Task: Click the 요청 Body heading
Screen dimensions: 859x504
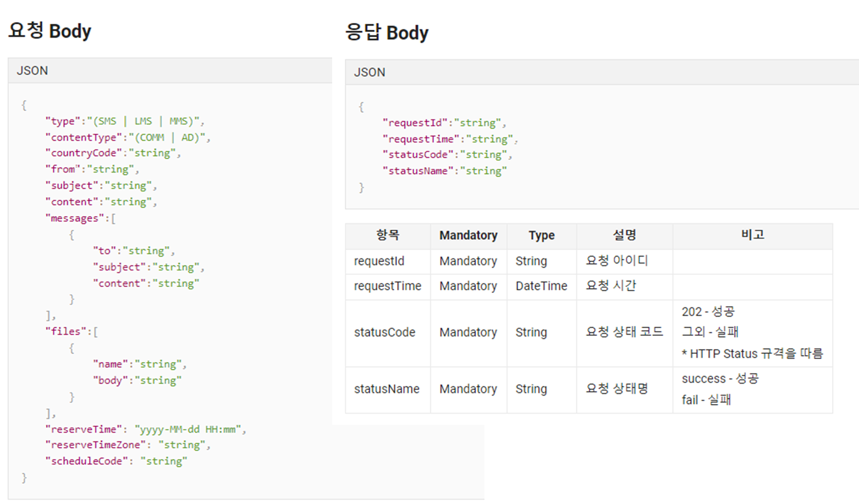Action: tap(49, 31)
